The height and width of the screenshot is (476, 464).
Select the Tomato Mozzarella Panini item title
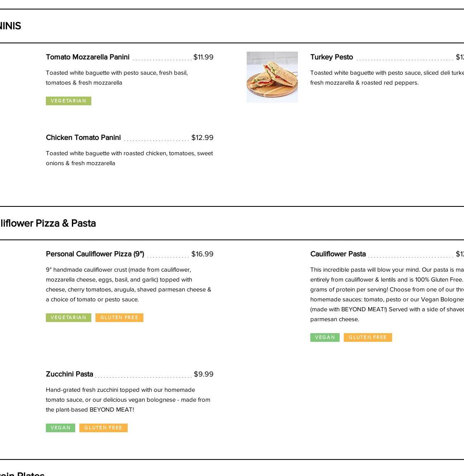[88, 57]
